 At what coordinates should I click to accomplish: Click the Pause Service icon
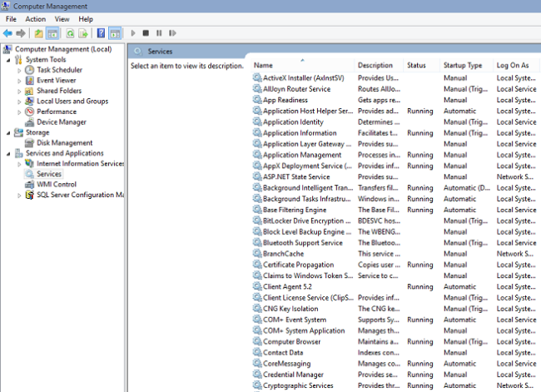[159, 33]
